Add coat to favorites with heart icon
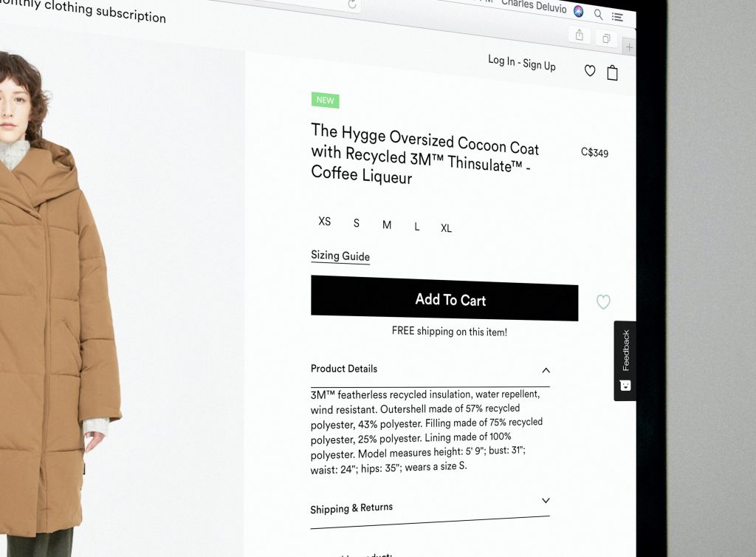This screenshot has width=756, height=557. [x=603, y=302]
